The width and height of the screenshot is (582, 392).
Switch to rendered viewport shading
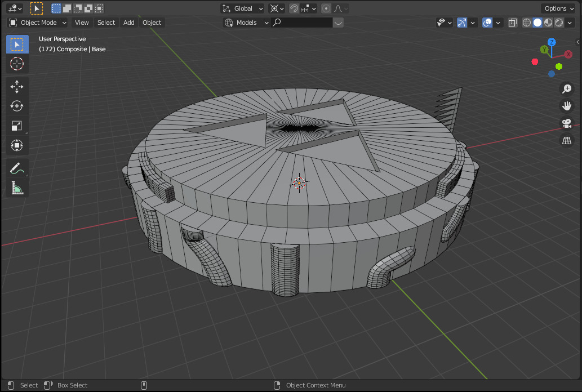click(559, 23)
